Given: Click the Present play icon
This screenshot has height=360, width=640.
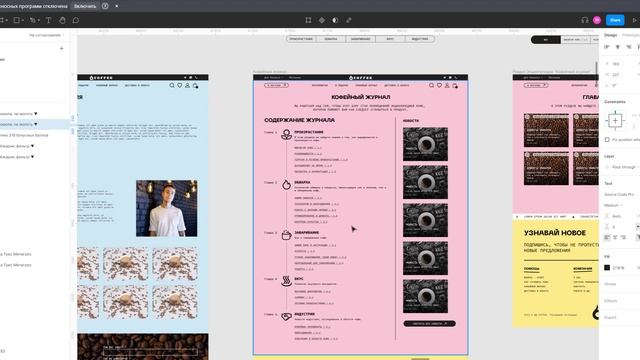Looking at the screenshot, I should pyautogui.click(x=635, y=20).
